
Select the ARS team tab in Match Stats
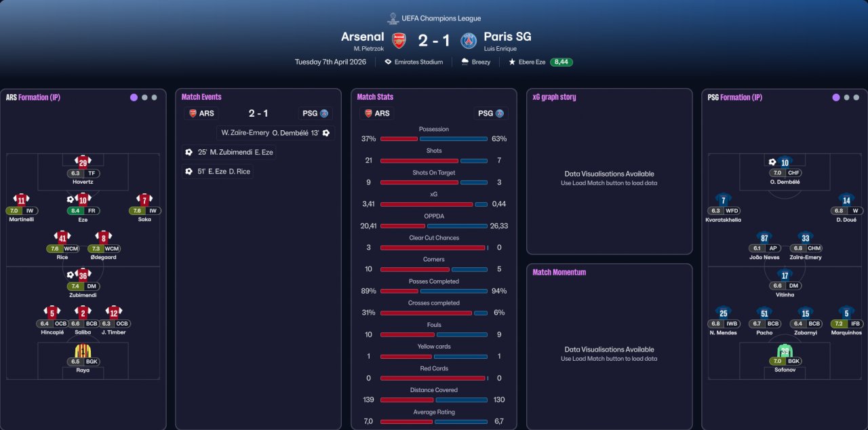click(x=377, y=113)
